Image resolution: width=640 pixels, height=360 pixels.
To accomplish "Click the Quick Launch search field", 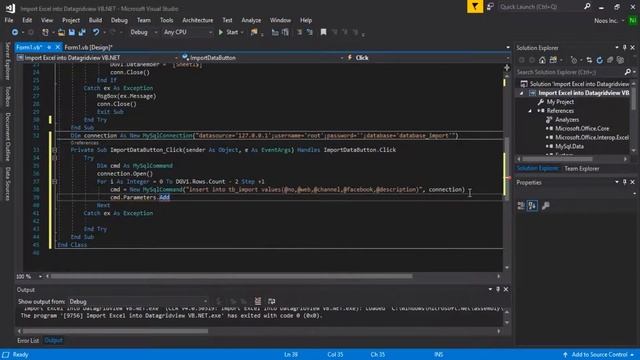I will (541, 7).
